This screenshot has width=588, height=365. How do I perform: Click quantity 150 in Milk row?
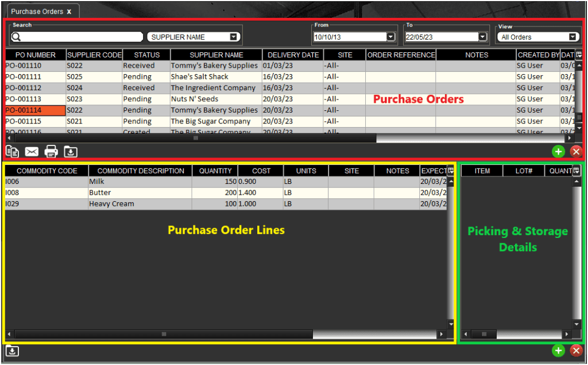click(215, 182)
